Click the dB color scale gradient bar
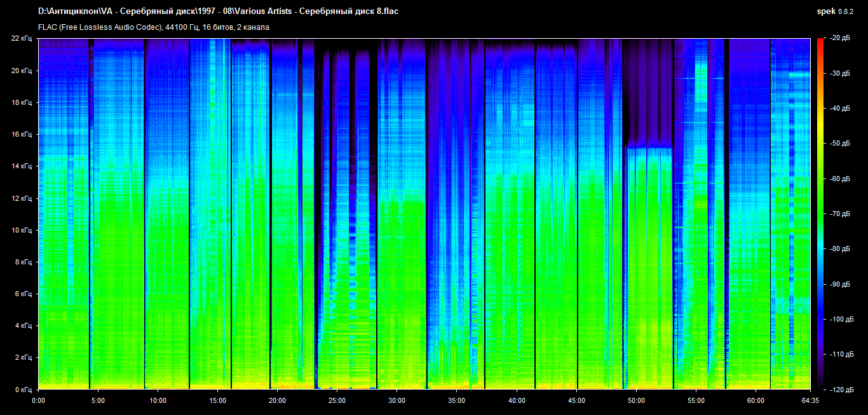This screenshot has height=415, width=868. [x=820, y=214]
